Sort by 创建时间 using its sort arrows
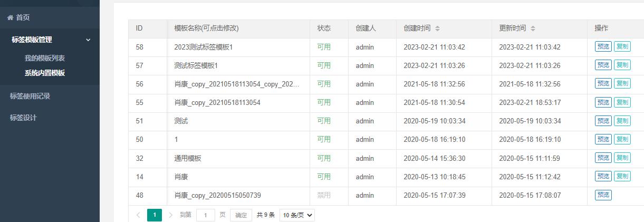This screenshot has height=222, width=644. pos(437,28)
